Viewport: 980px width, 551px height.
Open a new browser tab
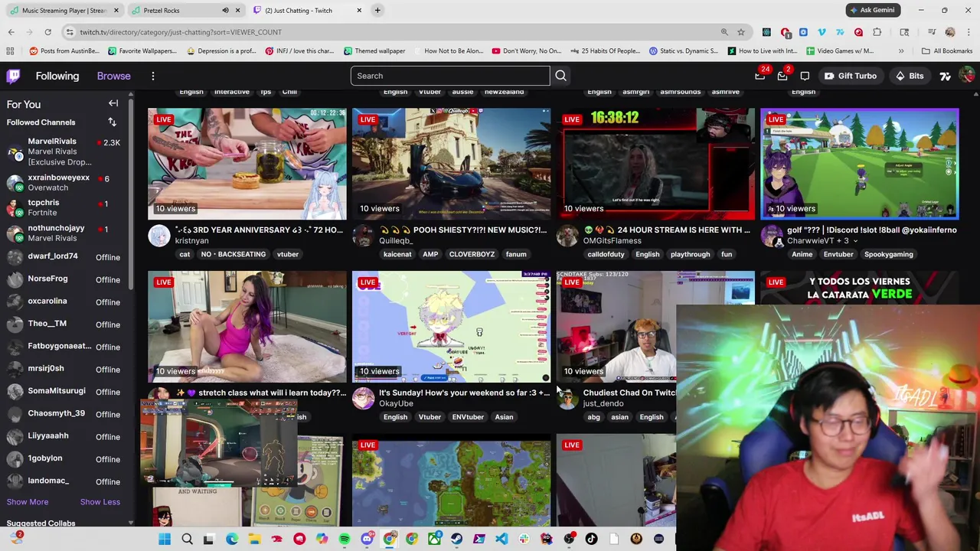coord(377,11)
